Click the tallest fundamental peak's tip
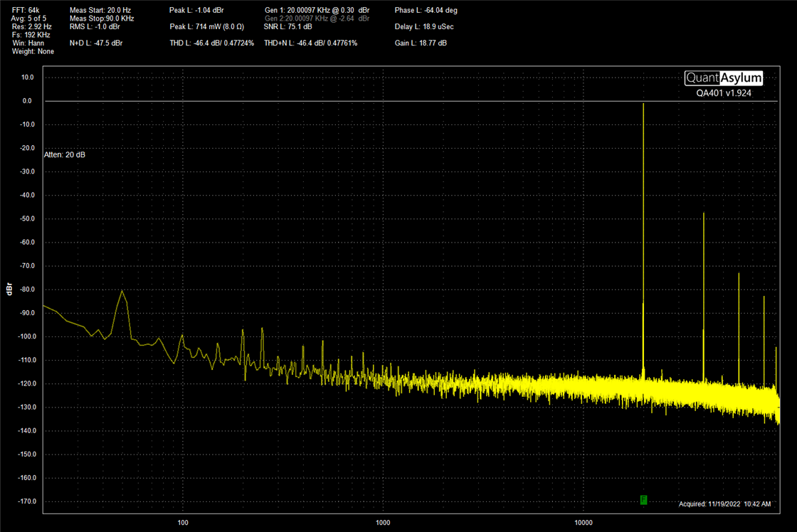The height and width of the screenshot is (532, 797). click(x=643, y=104)
